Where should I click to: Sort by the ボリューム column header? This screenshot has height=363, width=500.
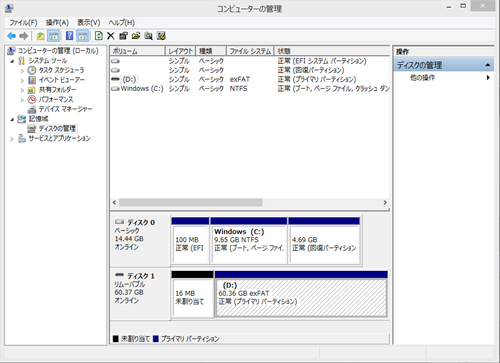(138, 51)
